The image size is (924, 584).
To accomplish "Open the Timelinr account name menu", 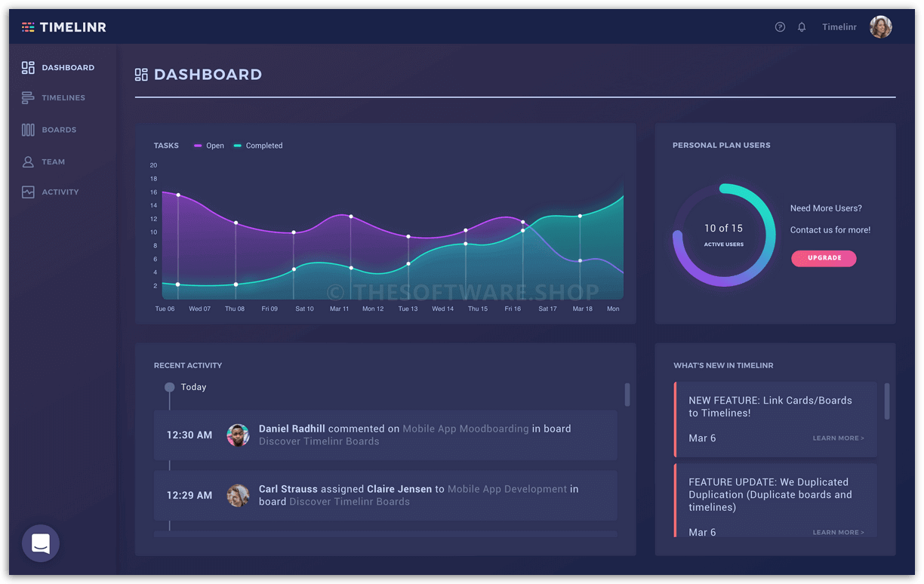I will click(839, 27).
